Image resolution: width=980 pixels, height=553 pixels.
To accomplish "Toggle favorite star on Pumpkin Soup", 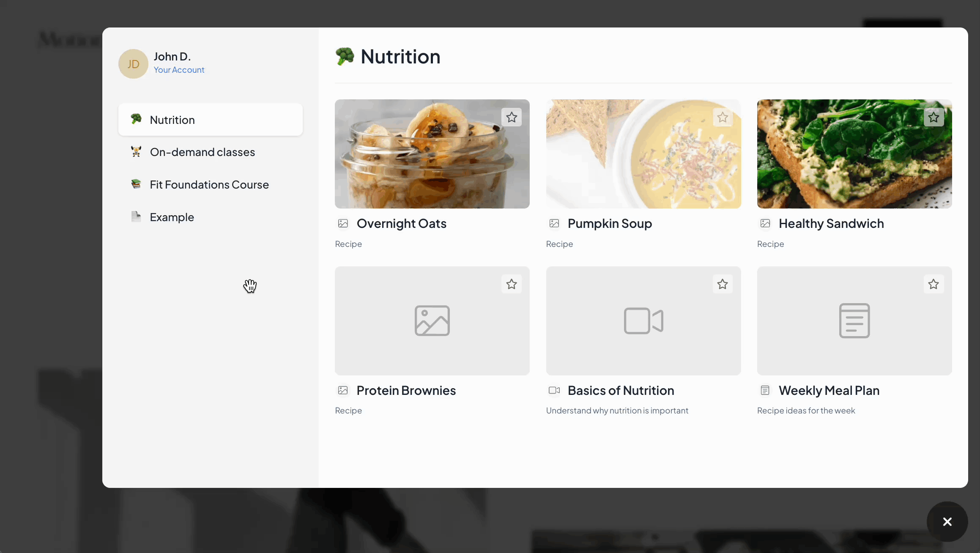I will (723, 117).
